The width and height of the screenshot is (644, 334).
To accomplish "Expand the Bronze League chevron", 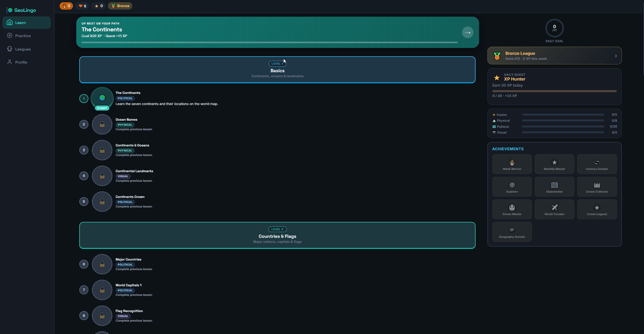I will (x=616, y=56).
